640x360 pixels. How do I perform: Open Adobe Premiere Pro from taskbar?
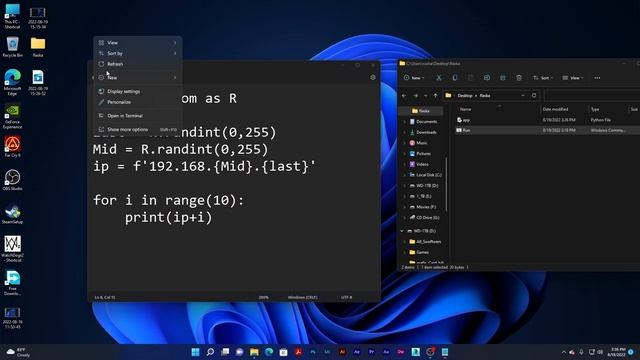click(x=371, y=352)
